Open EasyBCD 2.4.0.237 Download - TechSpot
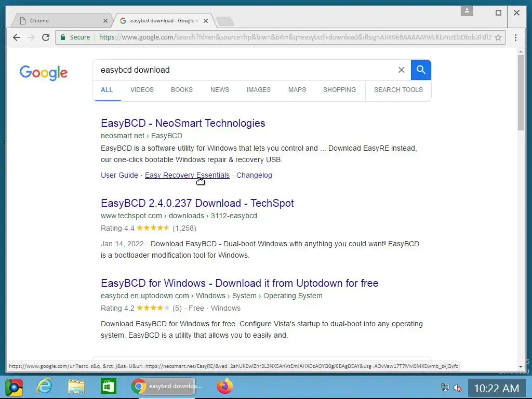Image resolution: width=532 pixels, height=399 pixels. 197,203
